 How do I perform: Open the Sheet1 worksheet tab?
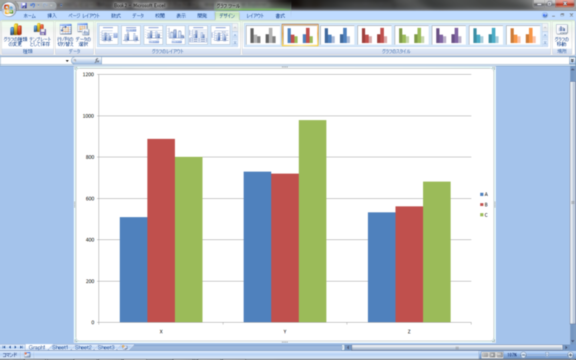(60, 347)
